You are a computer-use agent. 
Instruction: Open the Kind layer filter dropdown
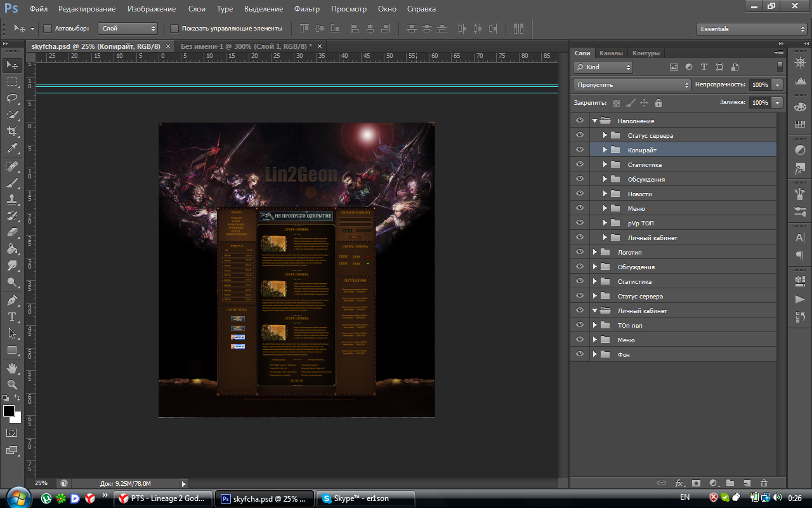coord(603,67)
